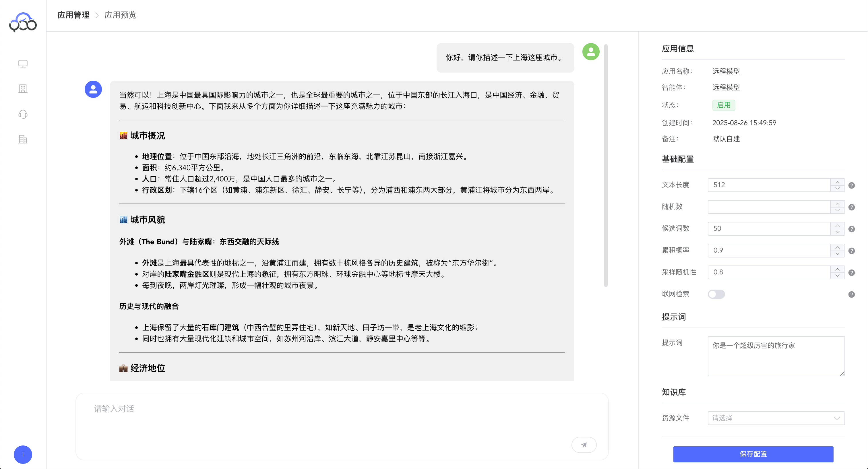Click the 保存配置 save button
The width and height of the screenshot is (868, 469).
753,454
